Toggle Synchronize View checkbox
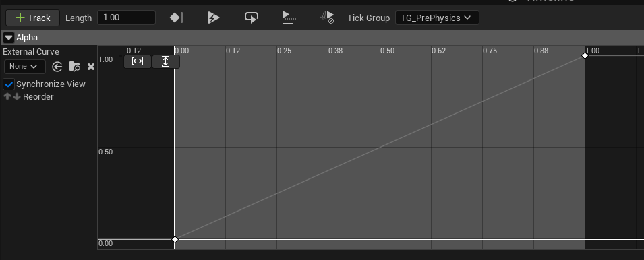The height and width of the screenshot is (260, 644). click(9, 84)
